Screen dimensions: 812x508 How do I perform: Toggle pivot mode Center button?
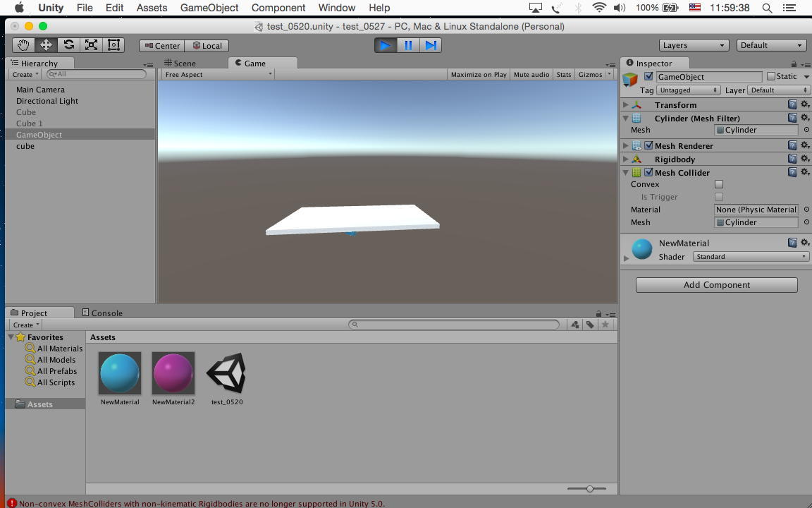162,46
